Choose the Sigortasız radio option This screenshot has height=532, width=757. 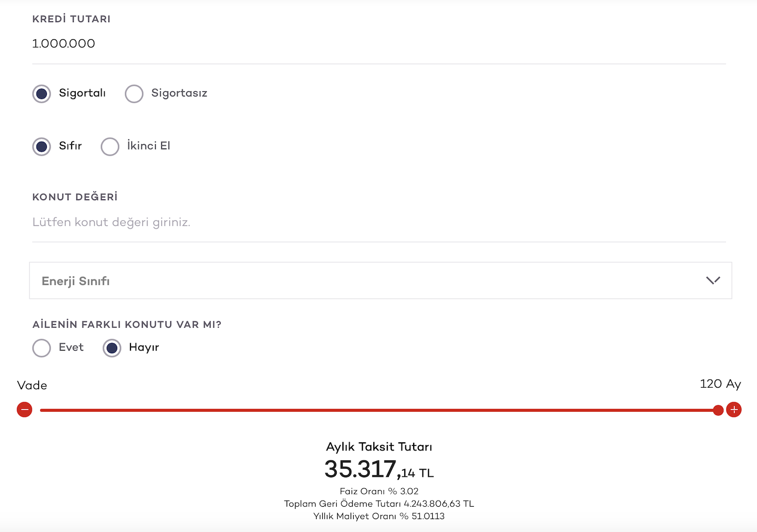click(x=134, y=94)
